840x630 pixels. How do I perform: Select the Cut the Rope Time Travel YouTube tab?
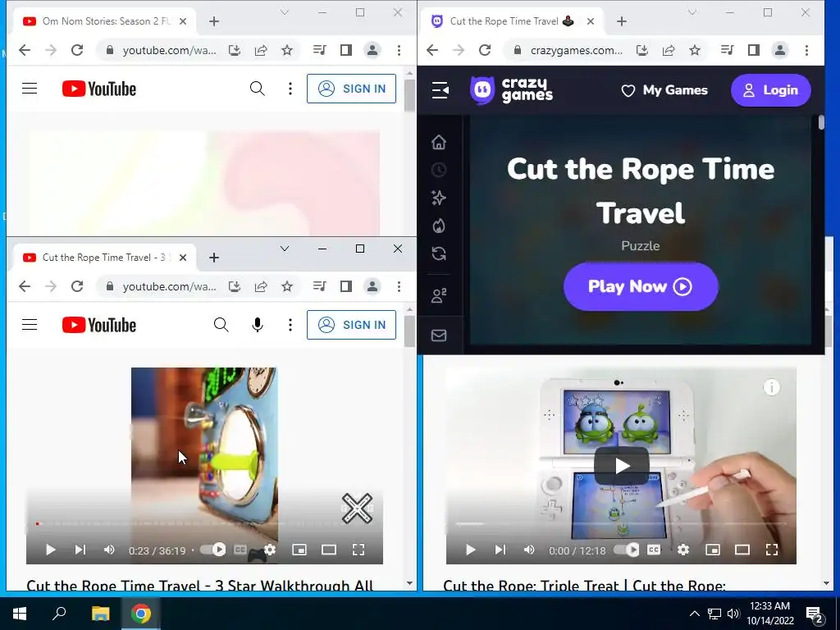pos(104,258)
